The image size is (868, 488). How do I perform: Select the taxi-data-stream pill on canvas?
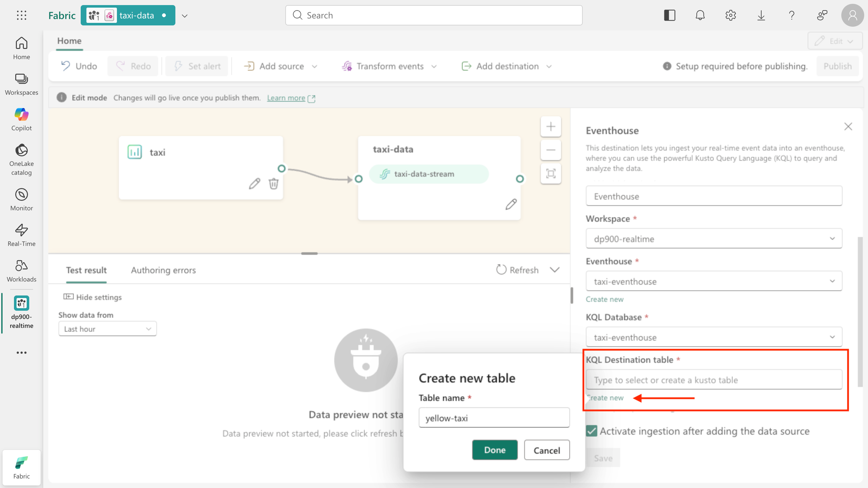click(429, 174)
